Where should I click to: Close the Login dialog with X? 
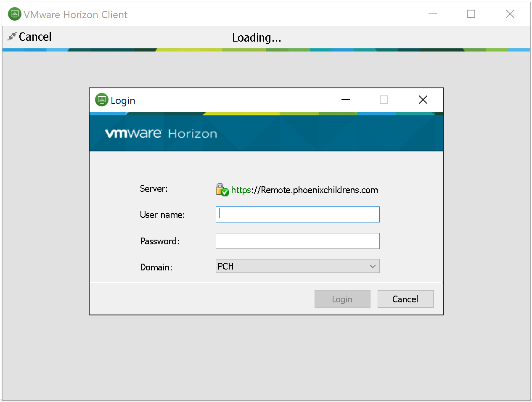coord(423,100)
